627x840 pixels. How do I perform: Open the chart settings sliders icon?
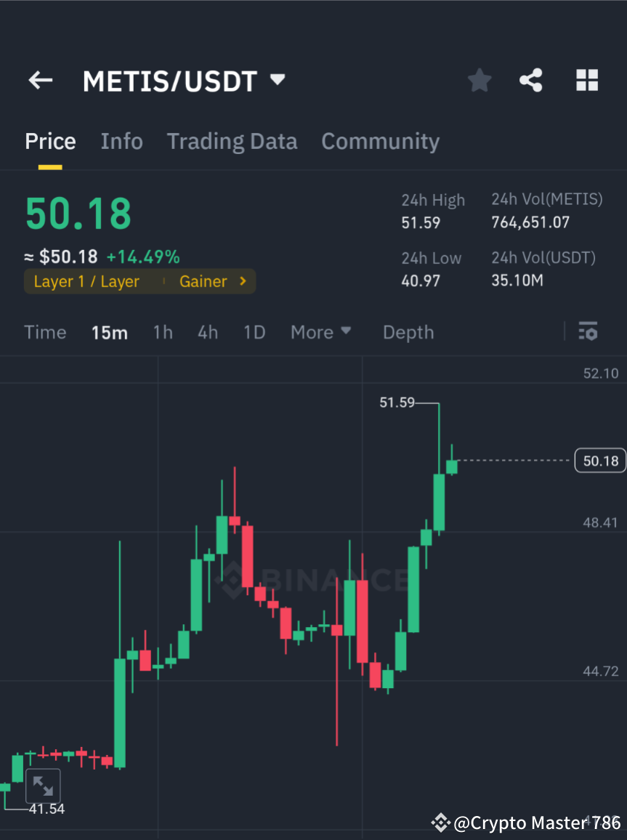pos(588,332)
